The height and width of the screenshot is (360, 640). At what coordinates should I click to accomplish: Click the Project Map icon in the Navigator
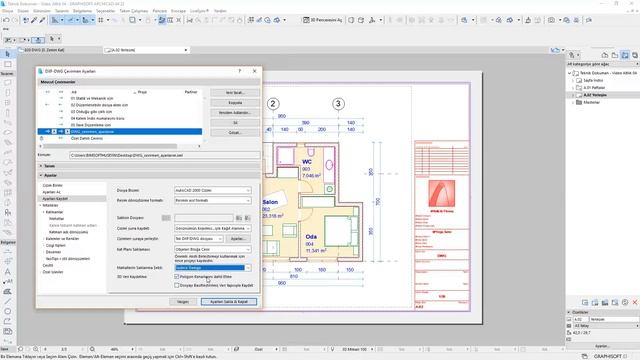pyautogui.click(x=605, y=55)
